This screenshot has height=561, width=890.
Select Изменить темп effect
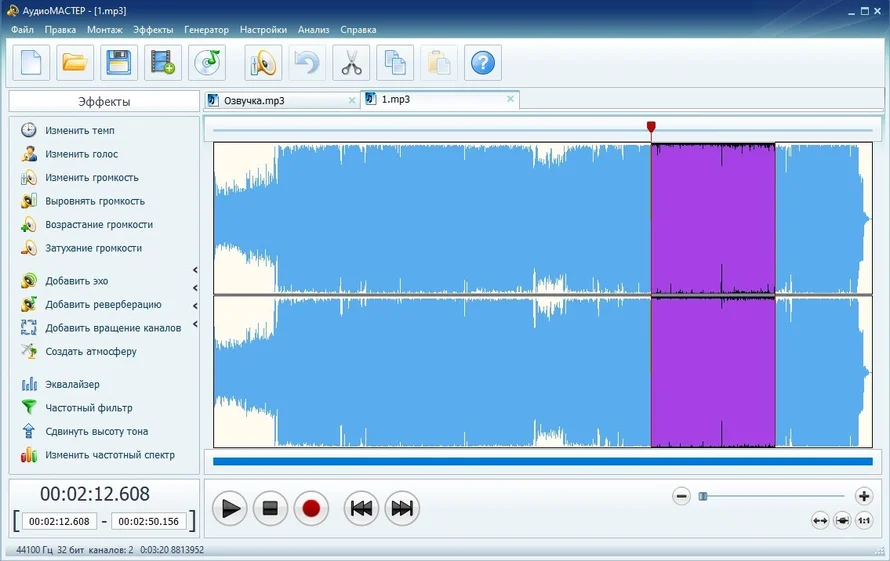(x=79, y=131)
